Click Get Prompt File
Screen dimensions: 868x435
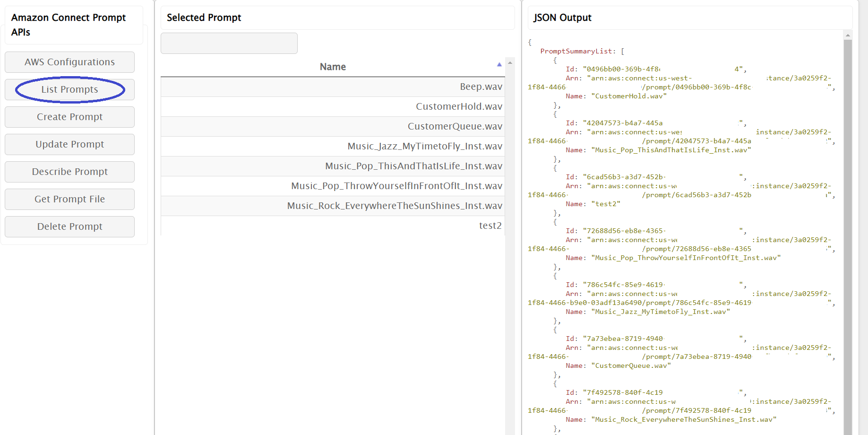coord(69,199)
